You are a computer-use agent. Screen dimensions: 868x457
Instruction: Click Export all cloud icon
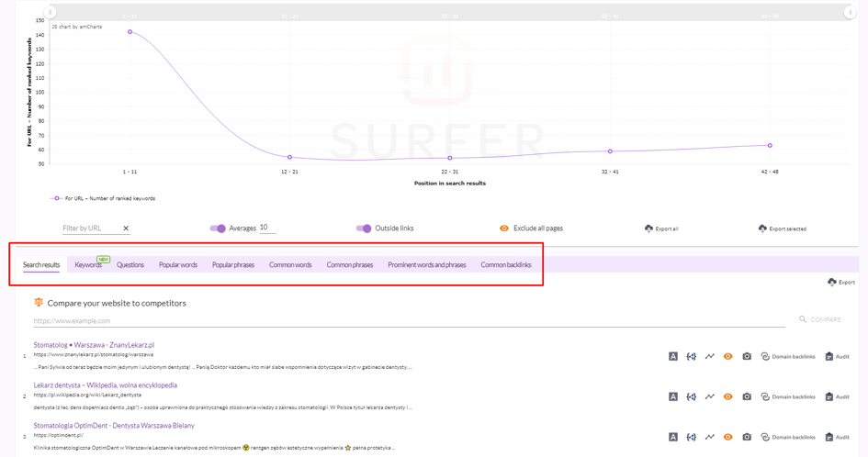tap(648, 228)
